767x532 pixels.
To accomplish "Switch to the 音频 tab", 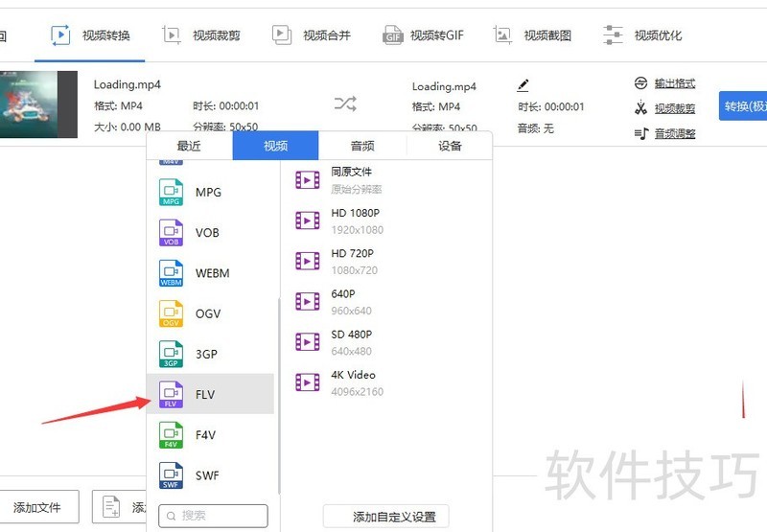I will (362, 146).
